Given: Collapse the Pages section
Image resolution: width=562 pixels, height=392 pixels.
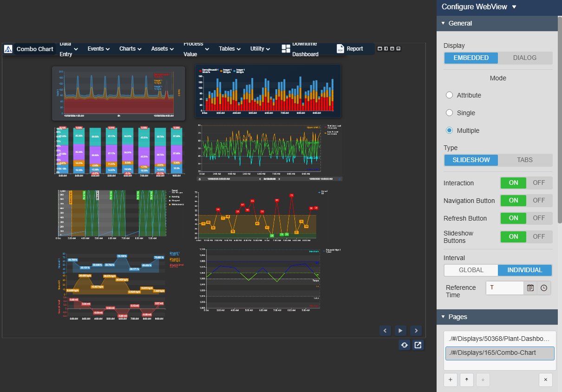Looking at the screenshot, I should tap(443, 317).
